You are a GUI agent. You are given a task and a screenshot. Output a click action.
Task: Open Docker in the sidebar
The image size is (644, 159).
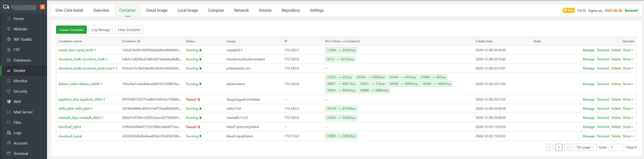pyautogui.click(x=19, y=71)
